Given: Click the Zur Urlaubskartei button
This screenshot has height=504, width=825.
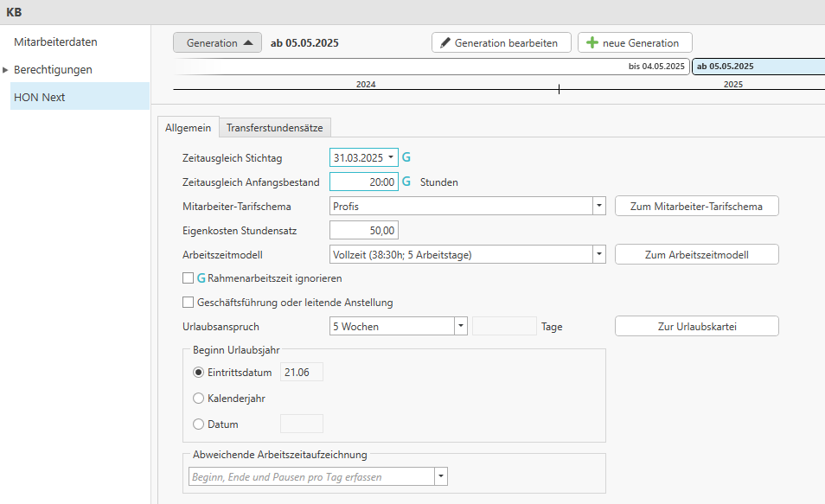Looking at the screenshot, I should coord(696,327).
